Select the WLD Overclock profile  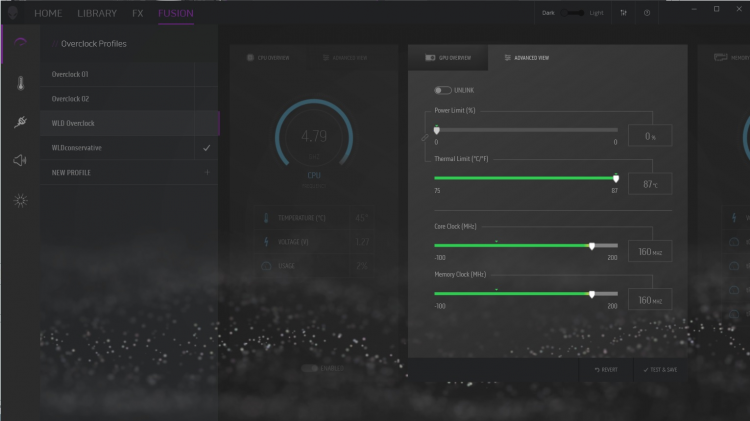click(129, 123)
